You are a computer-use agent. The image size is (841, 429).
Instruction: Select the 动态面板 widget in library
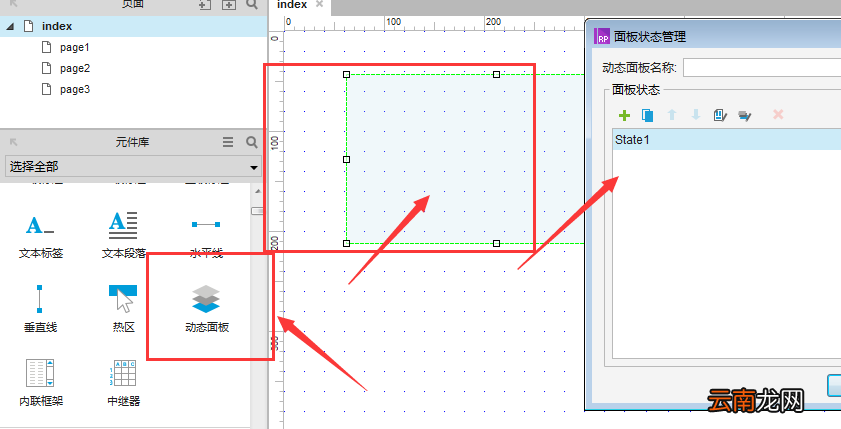coord(206,309)
